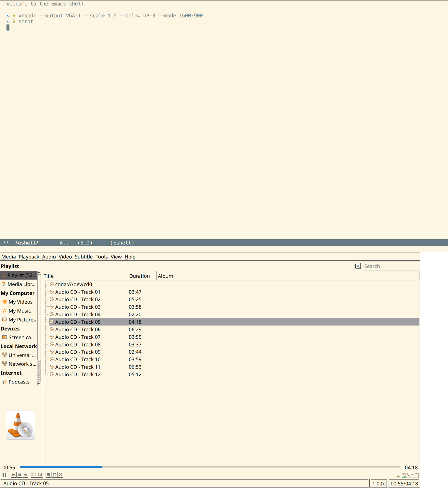Pause playback with the pause button

click(5, 475)
